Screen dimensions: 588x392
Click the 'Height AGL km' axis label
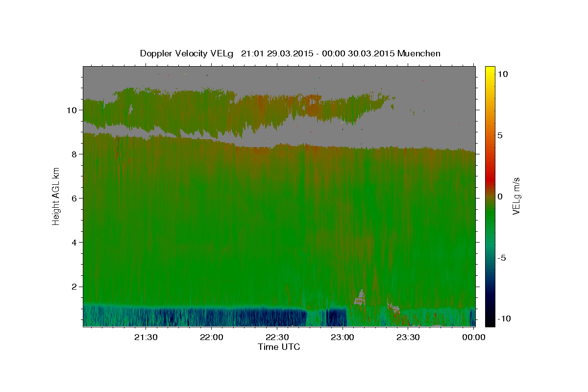coord(56,196)
